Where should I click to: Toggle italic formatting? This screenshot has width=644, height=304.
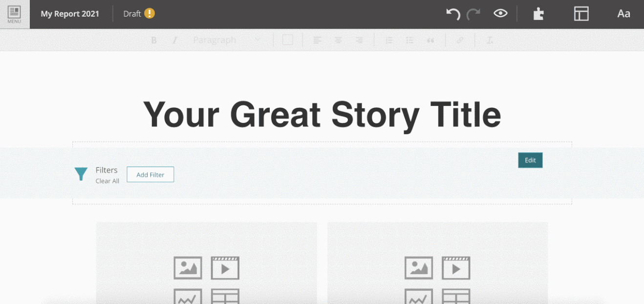174,41
